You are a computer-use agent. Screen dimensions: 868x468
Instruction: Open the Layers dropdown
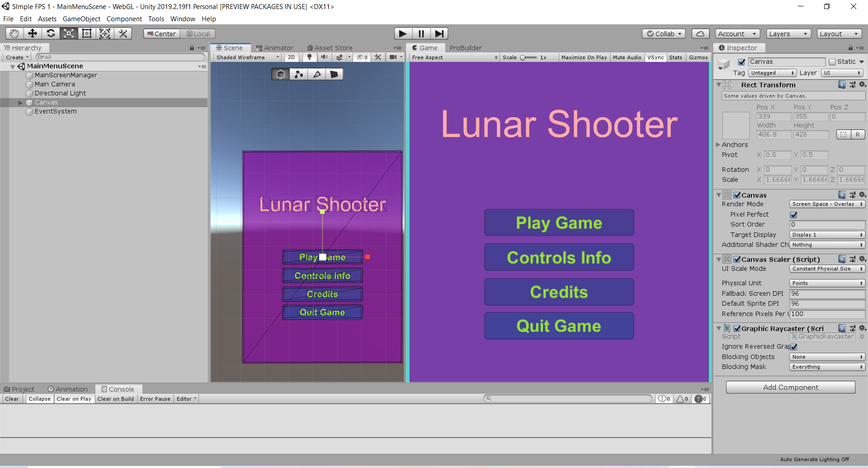click(x=788, y=34)
